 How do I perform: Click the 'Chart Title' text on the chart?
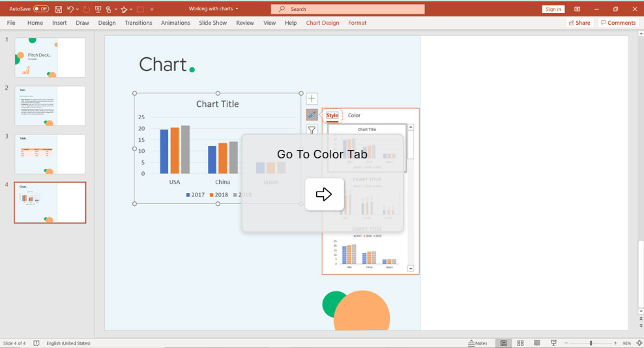click(217, 104)
